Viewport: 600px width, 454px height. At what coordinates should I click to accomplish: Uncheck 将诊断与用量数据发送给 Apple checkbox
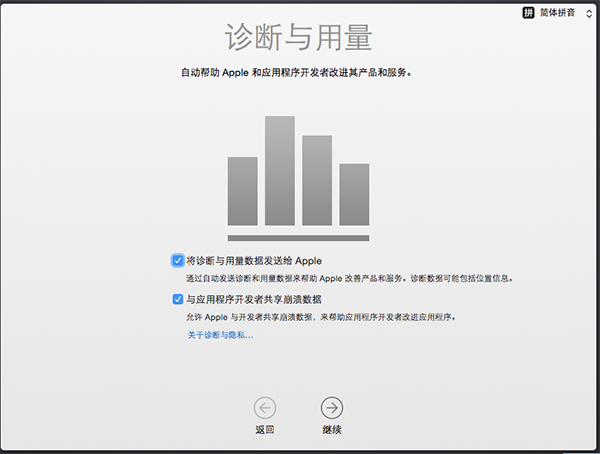(x=178, y=261)
